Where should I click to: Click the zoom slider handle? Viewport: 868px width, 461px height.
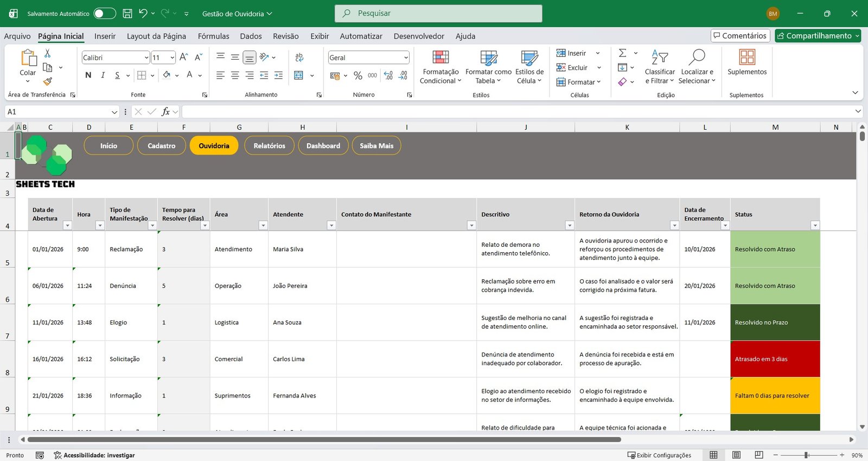coord(807,455)
